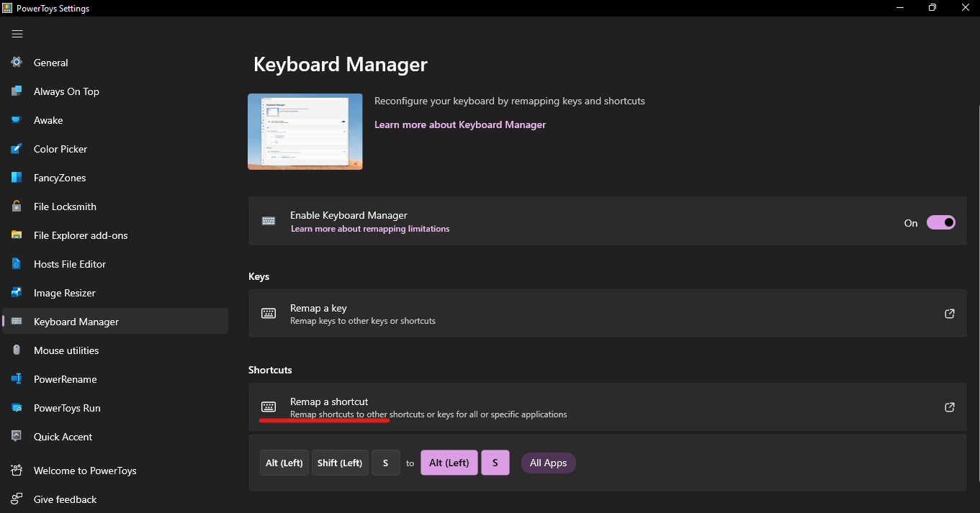Click the Keyboard Manager preview thumbnail
The width and height of the screenshot is (980, 513).
305,132
